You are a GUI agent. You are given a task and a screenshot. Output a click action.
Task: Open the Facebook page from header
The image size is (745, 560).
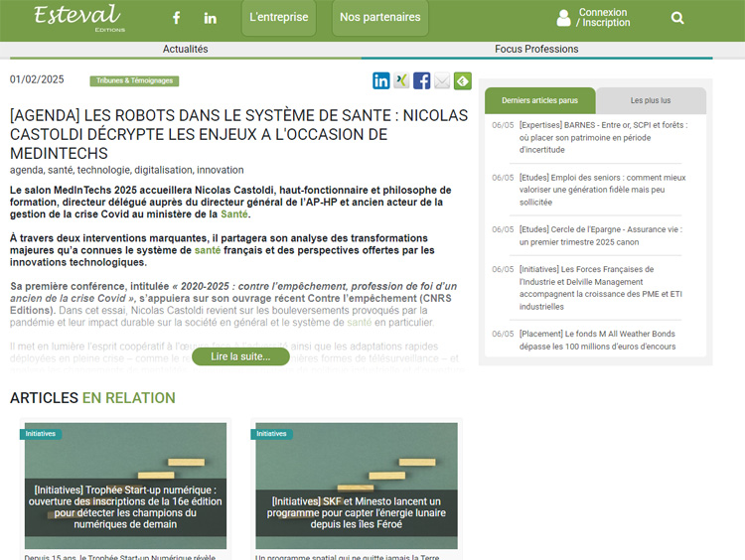pos(177,18)
